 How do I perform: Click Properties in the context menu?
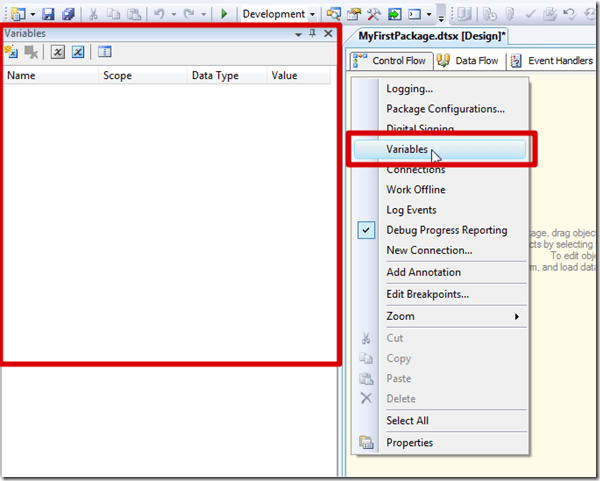(409, 443)
